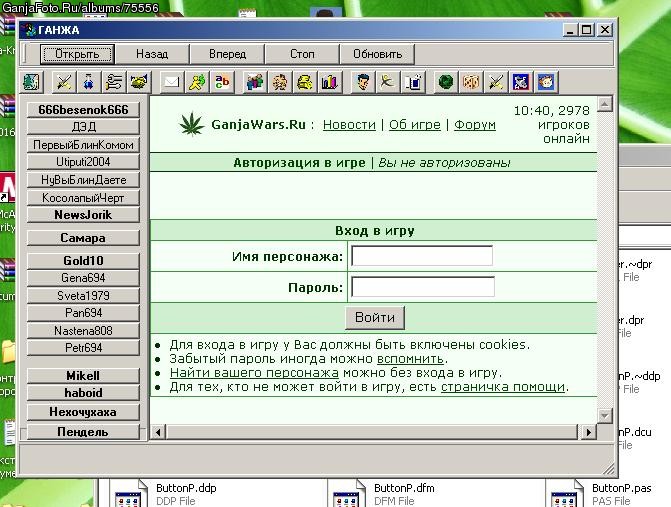The image size is (671, 507).
Task: Click the horizontal scrollbar left arrow
Action: 158,432
